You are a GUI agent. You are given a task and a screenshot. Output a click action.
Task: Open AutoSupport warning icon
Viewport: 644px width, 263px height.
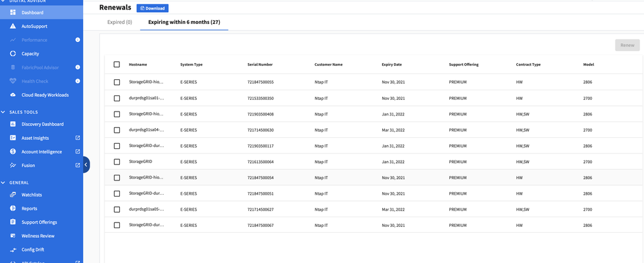[13, 26]
